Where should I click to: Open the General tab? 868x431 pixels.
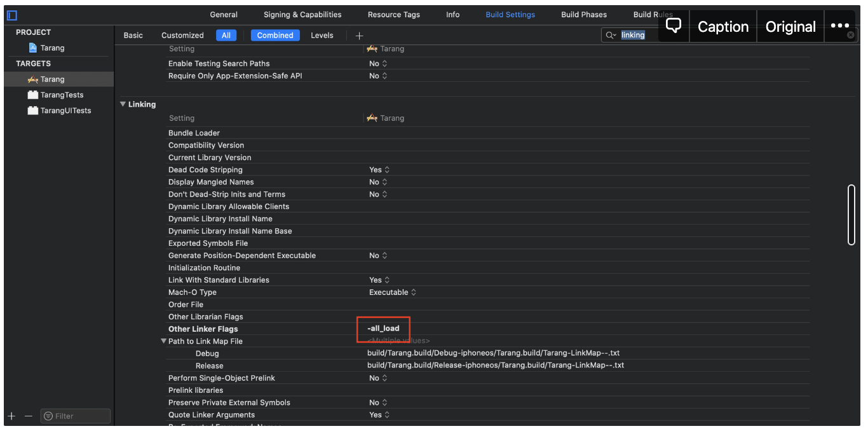(224, 15)
